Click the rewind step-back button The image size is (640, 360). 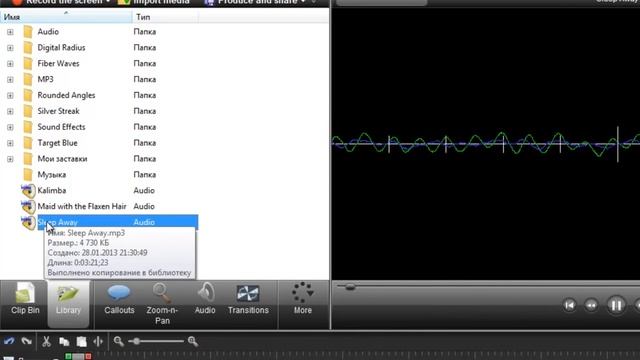click(x=591, y=305)
